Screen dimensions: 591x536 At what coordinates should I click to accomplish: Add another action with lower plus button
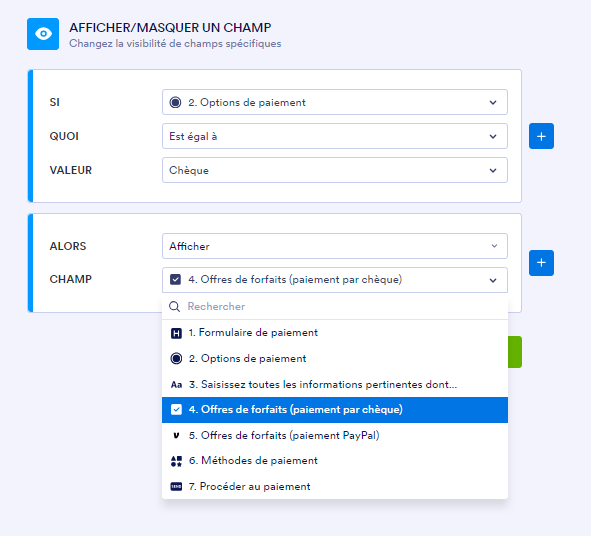tap(541, 263)
